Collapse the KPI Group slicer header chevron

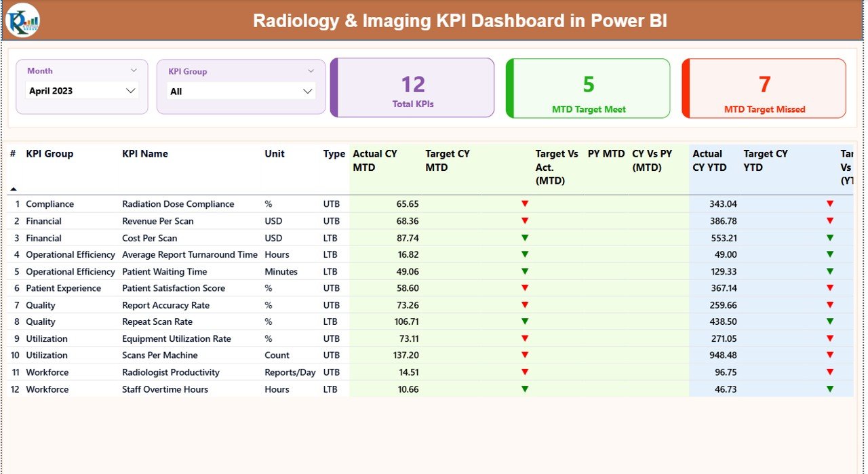pyautogui.click(x=311, y=70)
